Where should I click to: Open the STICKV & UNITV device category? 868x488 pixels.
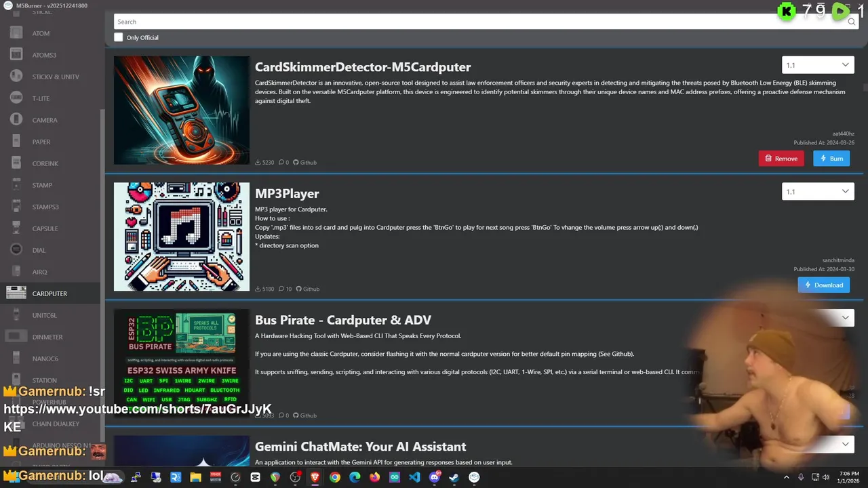(x=50, y=77)
